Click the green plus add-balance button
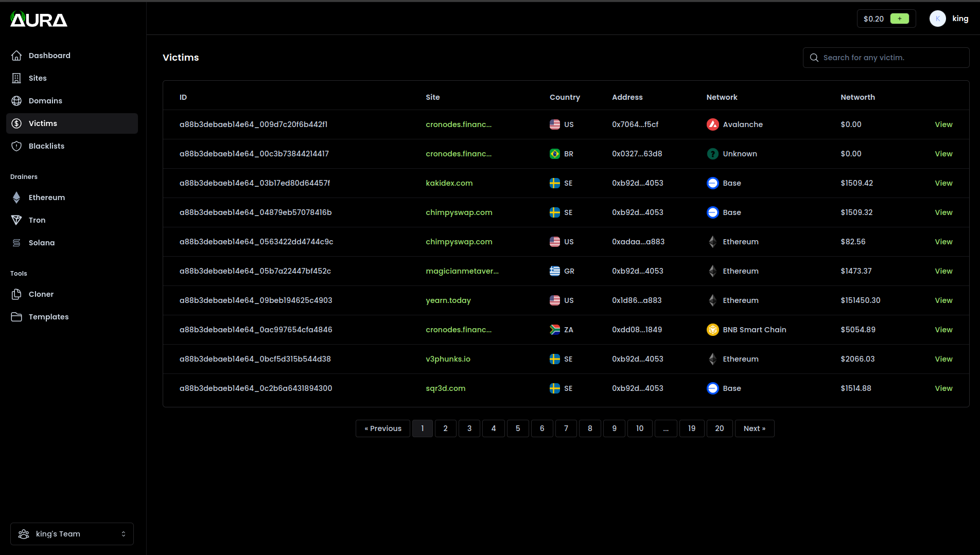 coord(900,19)
